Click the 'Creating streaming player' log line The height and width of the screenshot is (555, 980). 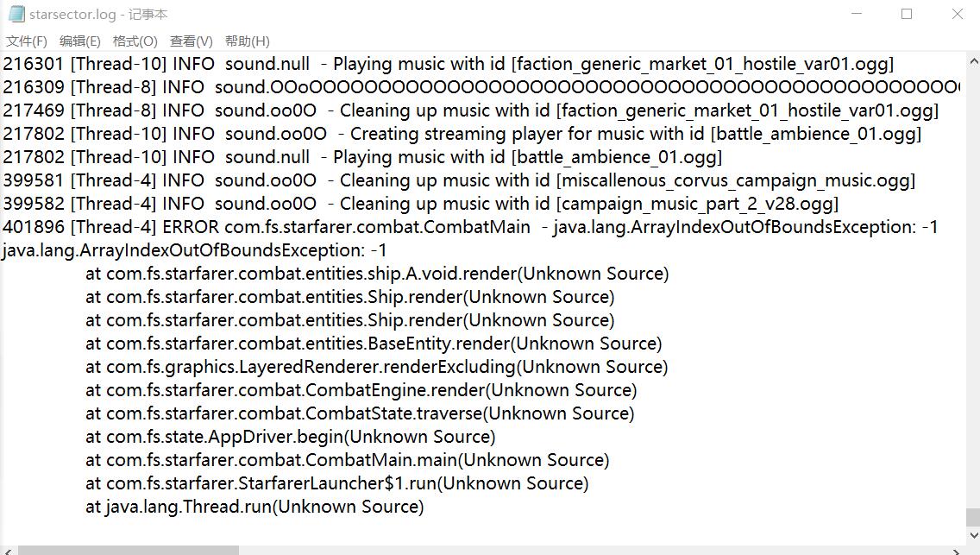[462, 134]
